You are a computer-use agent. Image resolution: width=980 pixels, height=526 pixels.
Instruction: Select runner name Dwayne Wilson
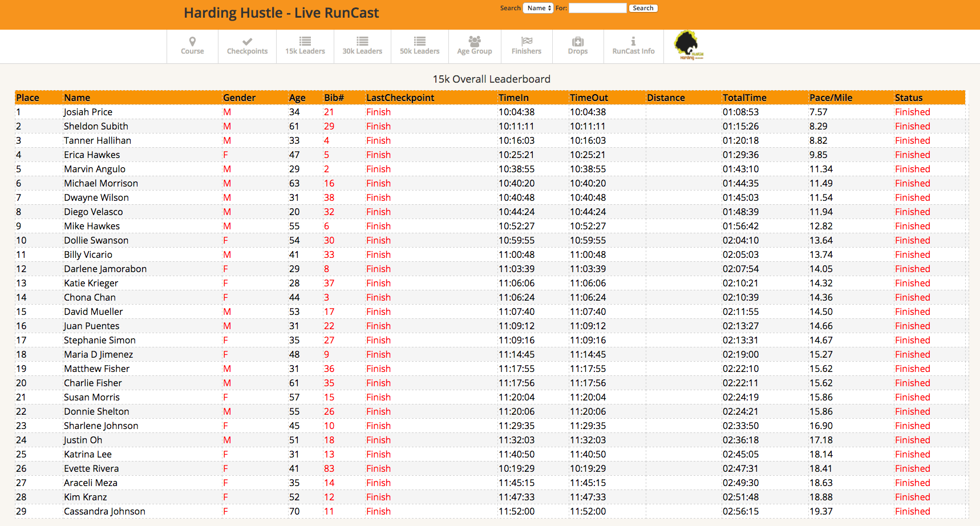pos(96,197)
